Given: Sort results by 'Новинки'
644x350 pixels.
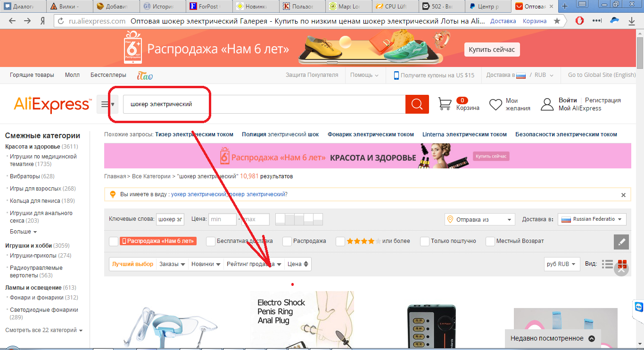Looking at the screenshot, I should click(x=206, y=264).
